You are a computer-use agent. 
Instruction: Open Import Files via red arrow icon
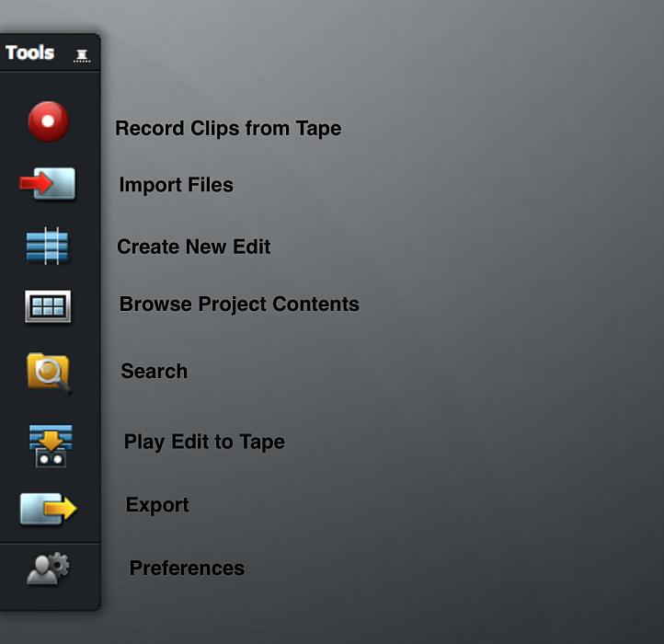point(48,184)
